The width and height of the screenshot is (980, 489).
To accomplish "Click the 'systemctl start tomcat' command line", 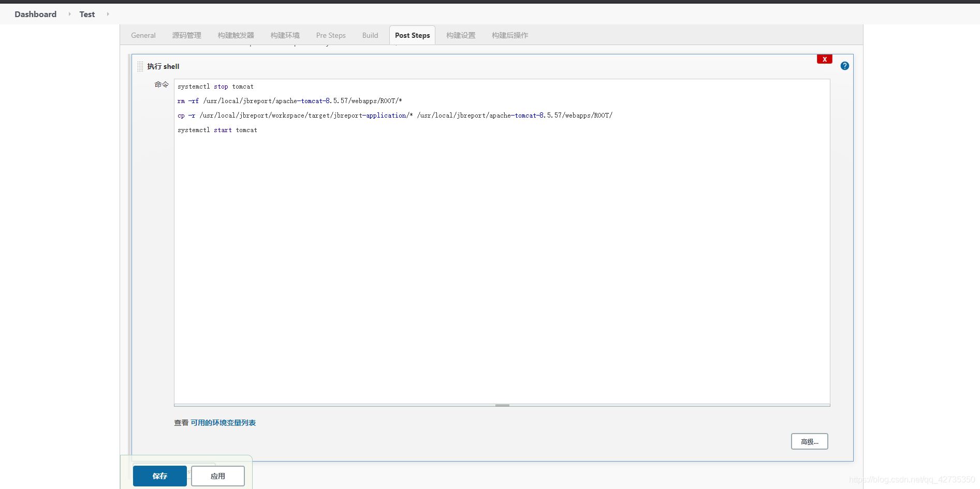I will tap(217, 130).
